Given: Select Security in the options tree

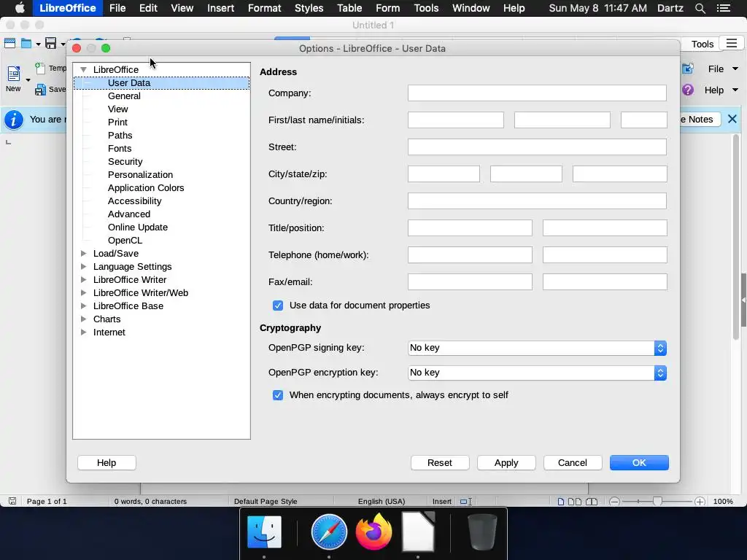Looking at the screenshot, I should (125, 161).
